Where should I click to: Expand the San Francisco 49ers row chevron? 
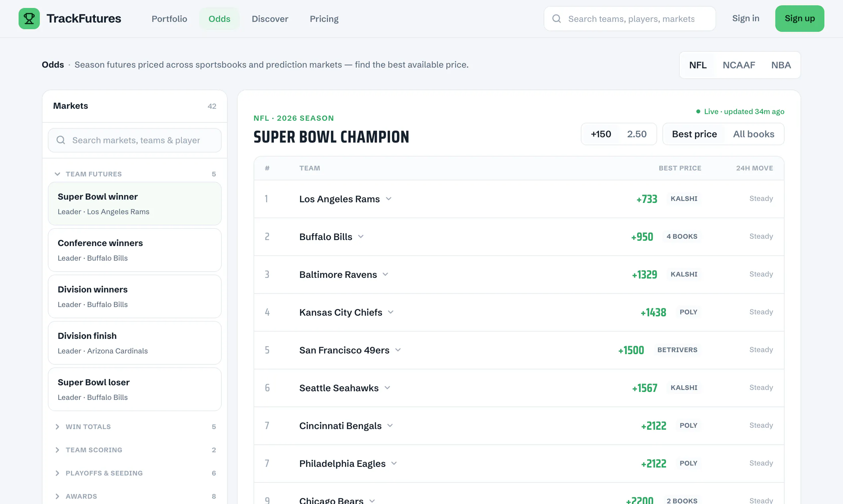(x=398, y=350)
